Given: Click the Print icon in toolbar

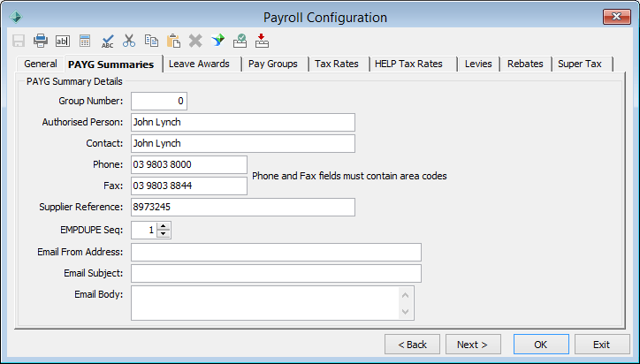Looking at the screenshot, I should point(41,41).
